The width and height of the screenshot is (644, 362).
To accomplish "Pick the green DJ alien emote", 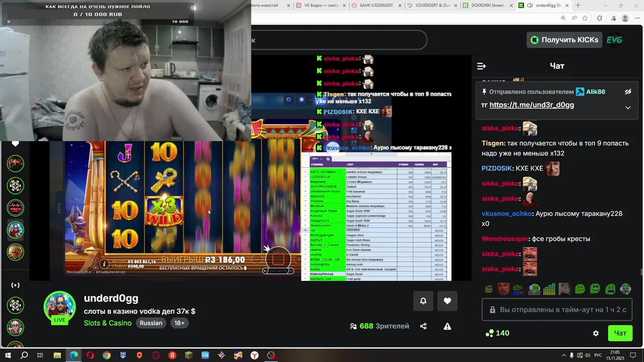I will pyautogui.click(x=534, y=289).
